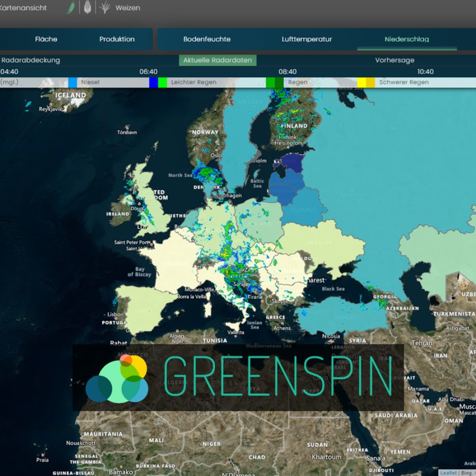The image size is (476, 476).
Task: Click the NIGER country label
Action: point(211,444)
